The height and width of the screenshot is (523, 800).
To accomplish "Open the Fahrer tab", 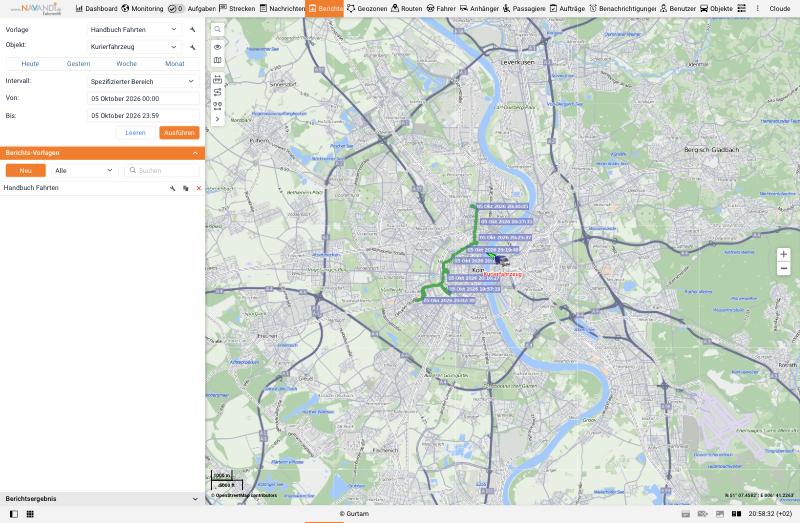I will [441, 9].
